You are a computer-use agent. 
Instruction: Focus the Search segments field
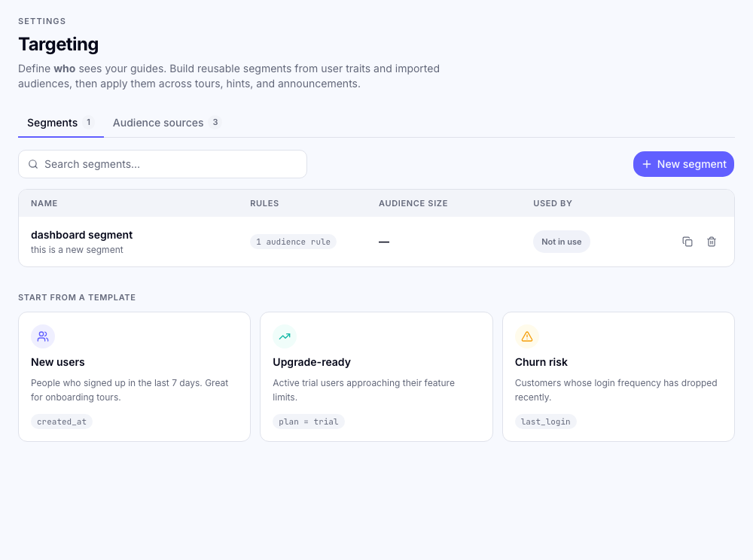tap(163, 164)
